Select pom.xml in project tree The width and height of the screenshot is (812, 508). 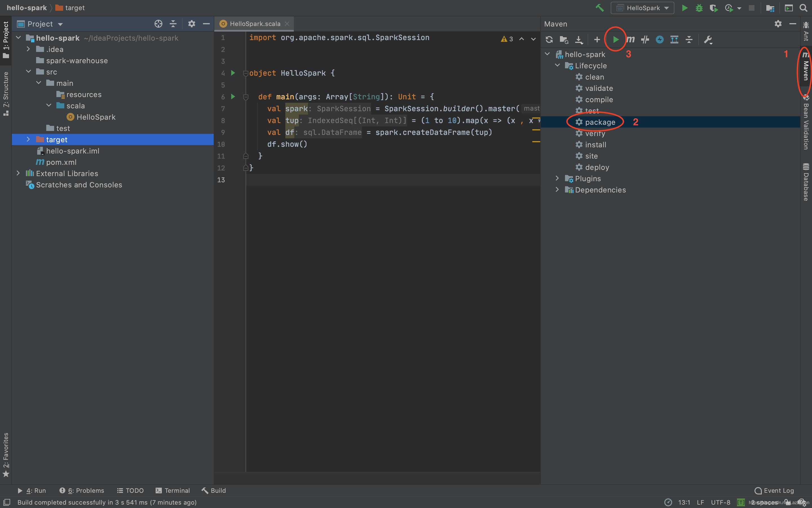pyautogui.click(x=56, y=162)
